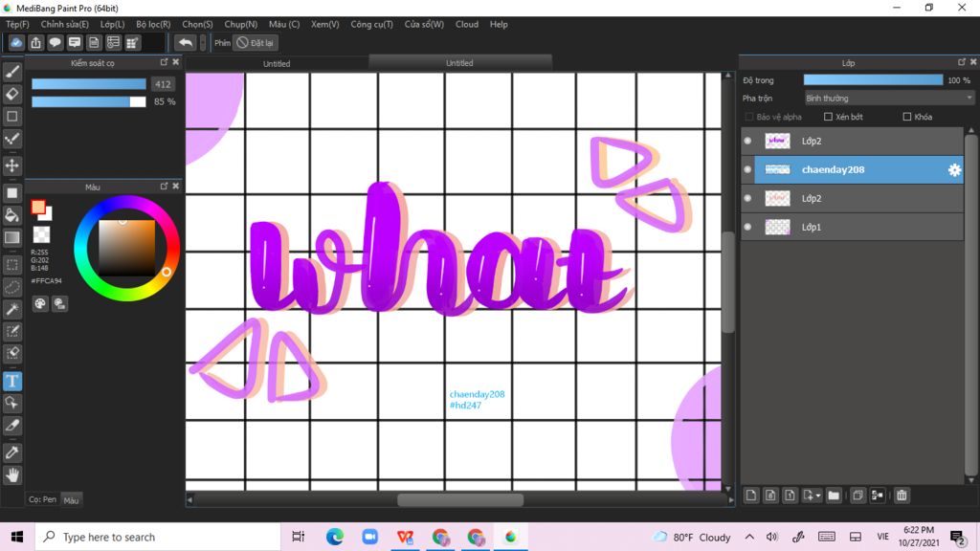Click the duplicate layer icon
This screenshot has width=980, height=551.
point(858,496)
